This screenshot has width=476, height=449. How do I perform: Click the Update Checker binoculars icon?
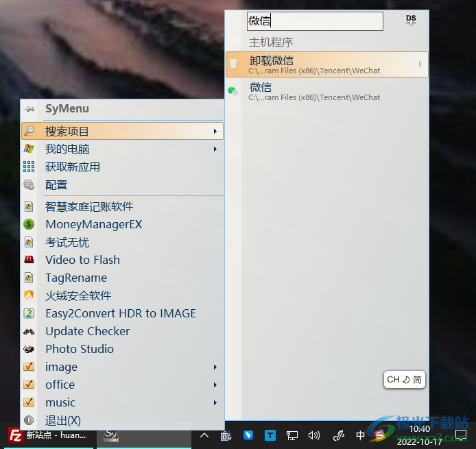click(29, 332)
